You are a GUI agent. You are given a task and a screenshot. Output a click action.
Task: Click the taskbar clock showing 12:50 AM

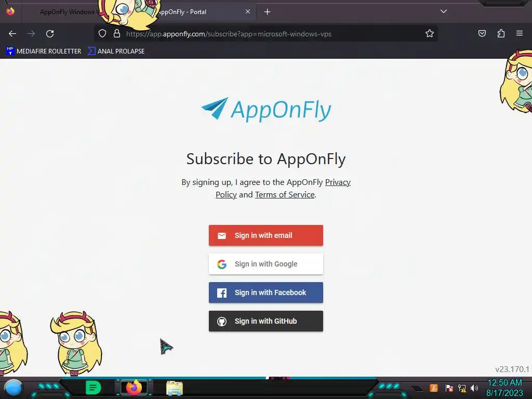(x=504, y=388)
